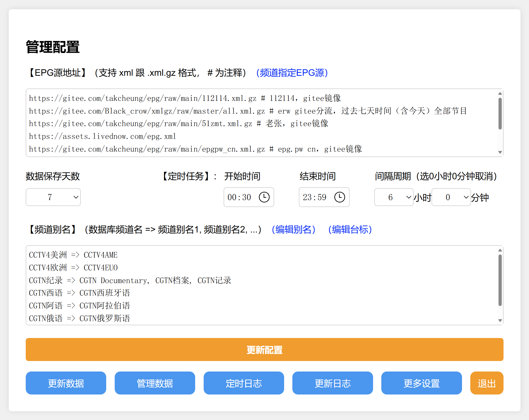Click the EPG source scrollbar down arrow
The height and width of the screenshot is (420, 529).
click(x=500, y=152)
